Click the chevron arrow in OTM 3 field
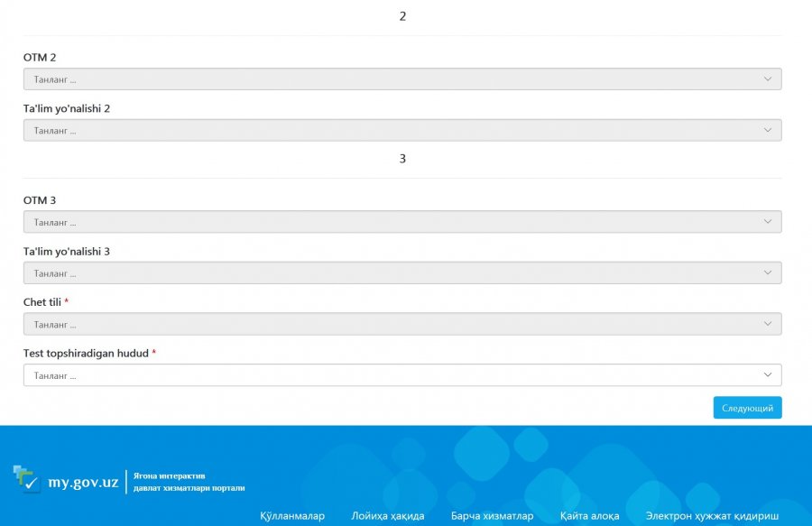Image resolution: width=812 pixels, height=526 pixels. pyautogui.click(x=768, y=222)
